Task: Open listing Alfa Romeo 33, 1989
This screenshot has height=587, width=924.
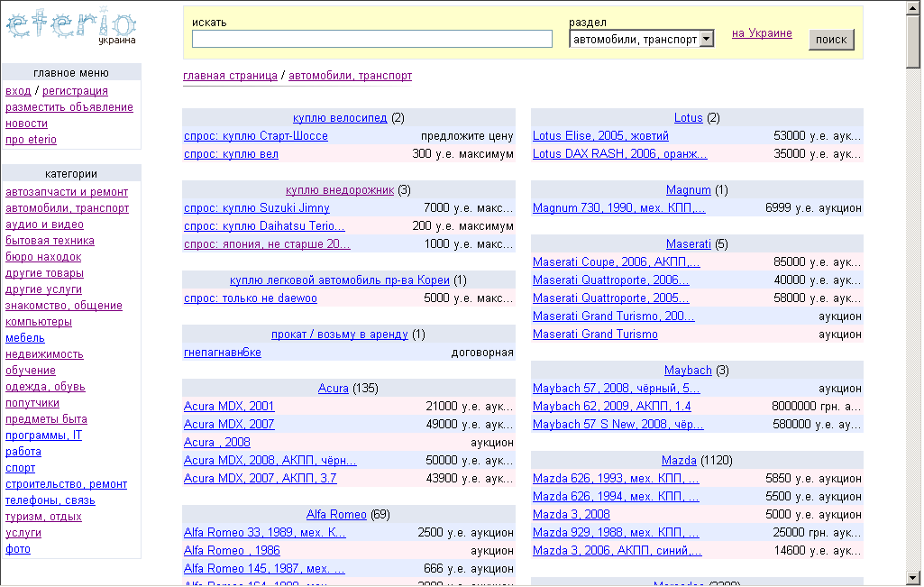Action: point(265,532)
